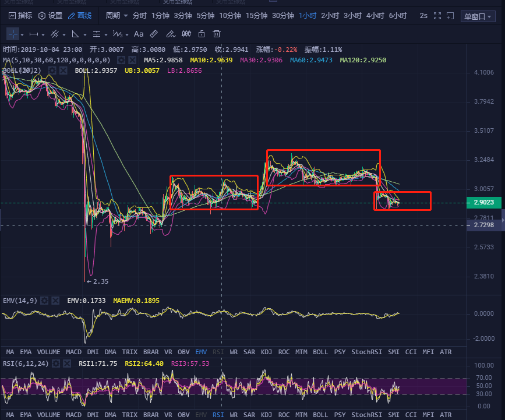Click the MA10:2.9639 yellow legend value
This screenshot has width=505, height=420.
[x=211, y=60]
